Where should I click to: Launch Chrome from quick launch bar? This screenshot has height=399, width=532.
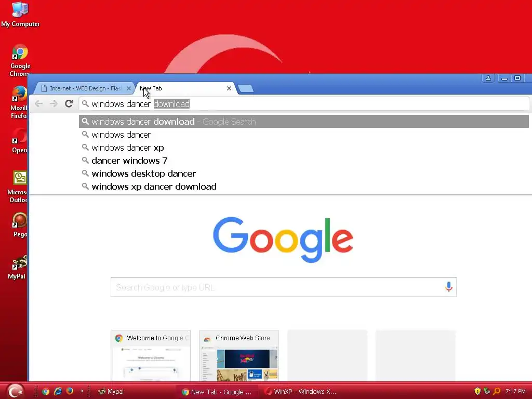[x=46, y=392]
